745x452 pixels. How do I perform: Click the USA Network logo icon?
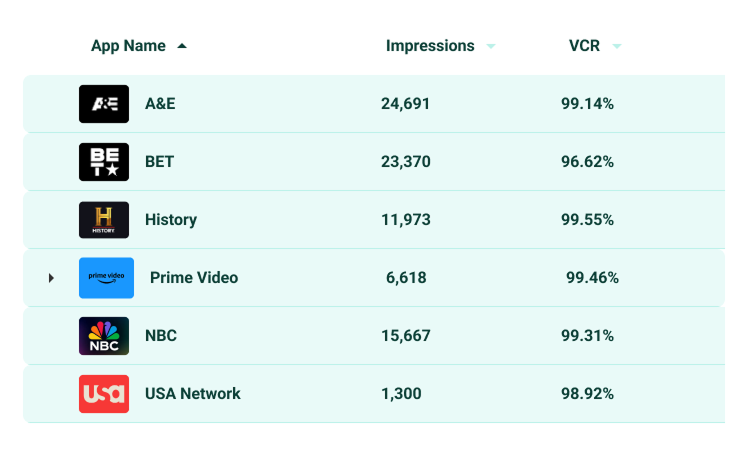104,394
